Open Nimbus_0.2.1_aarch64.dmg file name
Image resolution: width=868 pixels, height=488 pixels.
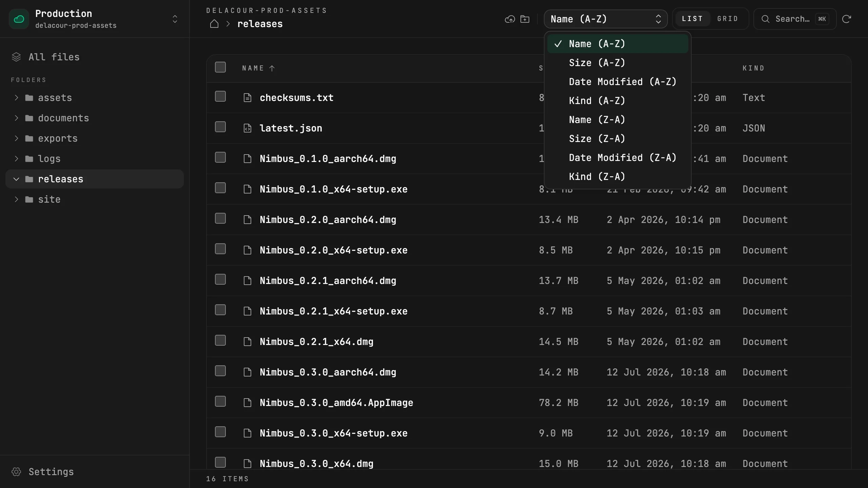coord(328,281)
